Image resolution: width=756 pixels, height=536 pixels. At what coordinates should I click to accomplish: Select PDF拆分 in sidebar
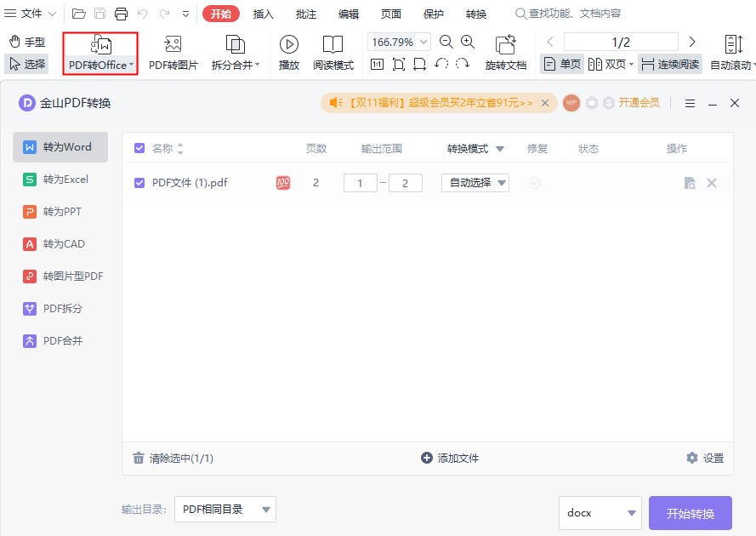pos(60,309)
